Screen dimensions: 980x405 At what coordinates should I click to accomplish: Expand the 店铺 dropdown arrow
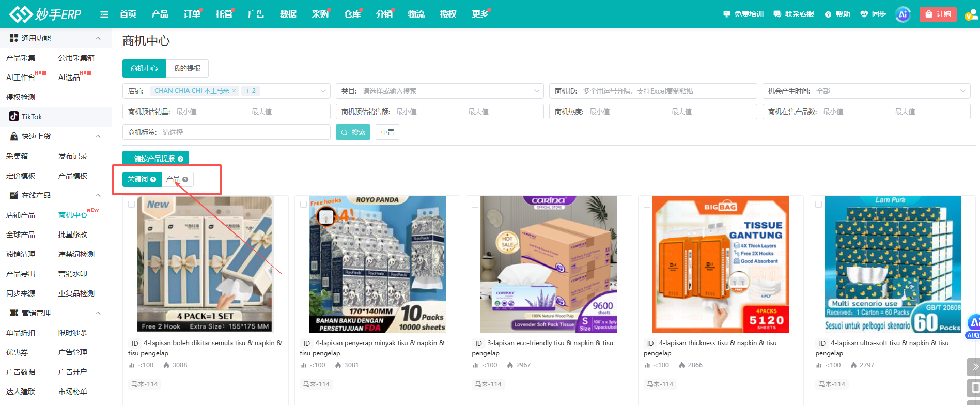click(323, 91)
